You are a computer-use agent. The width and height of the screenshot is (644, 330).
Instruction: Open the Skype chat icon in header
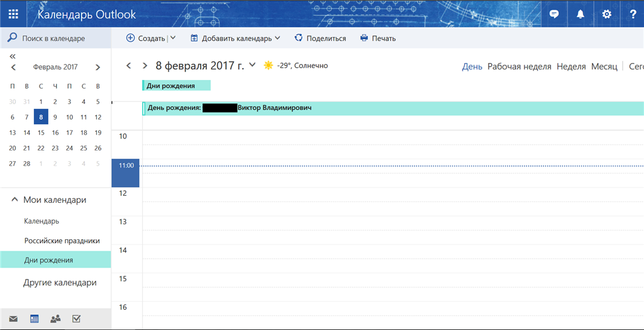554,14
